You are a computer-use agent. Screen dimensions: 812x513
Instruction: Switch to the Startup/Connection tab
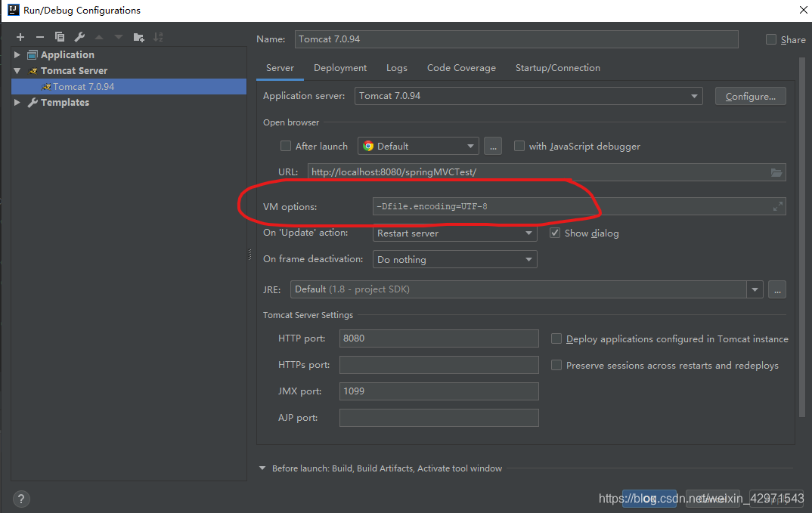pos(558,68)
